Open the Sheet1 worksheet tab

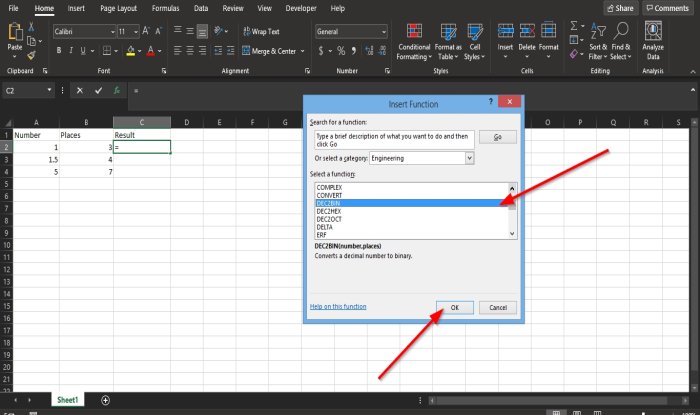pos(67,399)
